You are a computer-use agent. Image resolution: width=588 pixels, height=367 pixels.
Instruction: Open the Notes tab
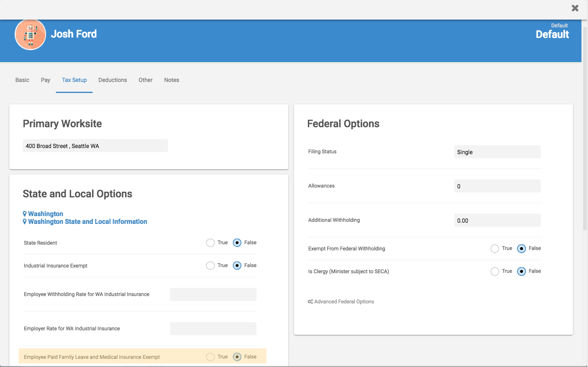tap(172, 80)
